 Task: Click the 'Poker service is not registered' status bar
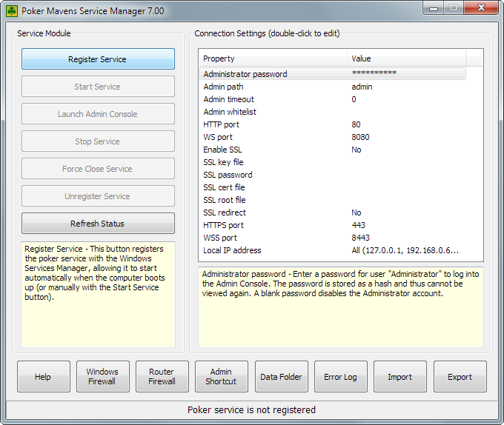(252, 410)
